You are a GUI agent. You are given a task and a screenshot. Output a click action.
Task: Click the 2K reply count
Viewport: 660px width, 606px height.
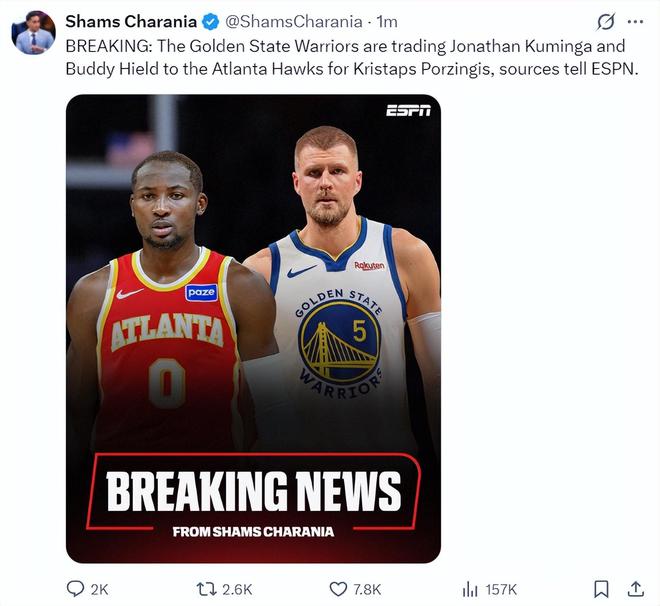coord(99,590)
